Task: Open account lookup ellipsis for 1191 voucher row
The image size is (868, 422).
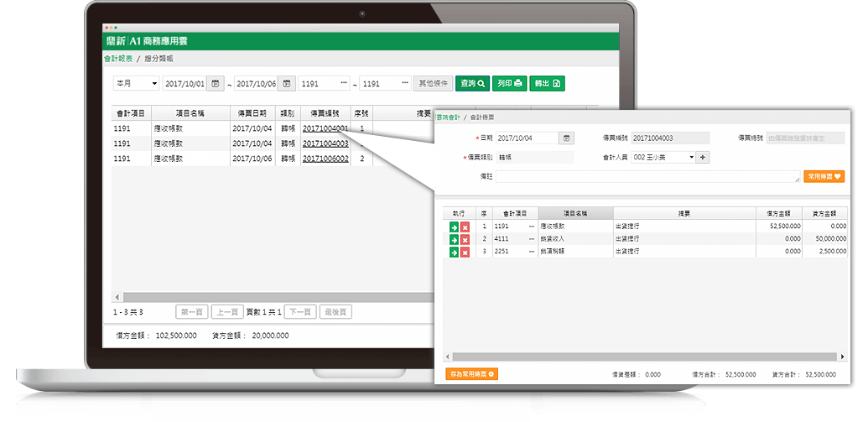Action: pyautogui.click(x=532, y=227)
